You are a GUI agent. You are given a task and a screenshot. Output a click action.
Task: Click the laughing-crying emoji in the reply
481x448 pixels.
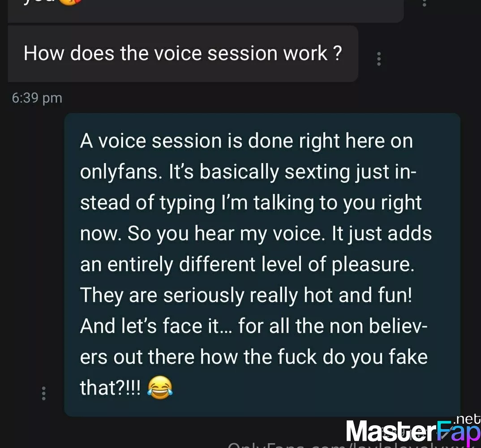click(x=160, y=387)
